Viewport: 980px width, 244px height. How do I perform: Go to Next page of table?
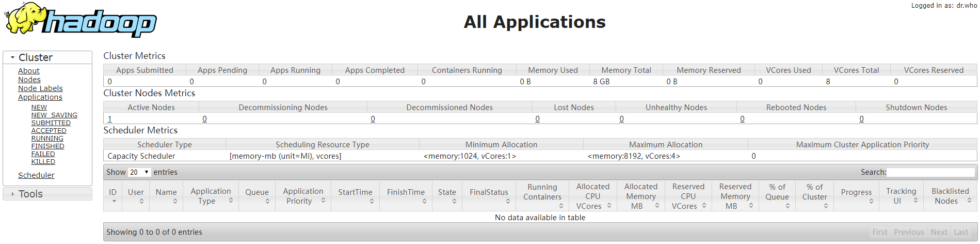click(x=939, y=232)
